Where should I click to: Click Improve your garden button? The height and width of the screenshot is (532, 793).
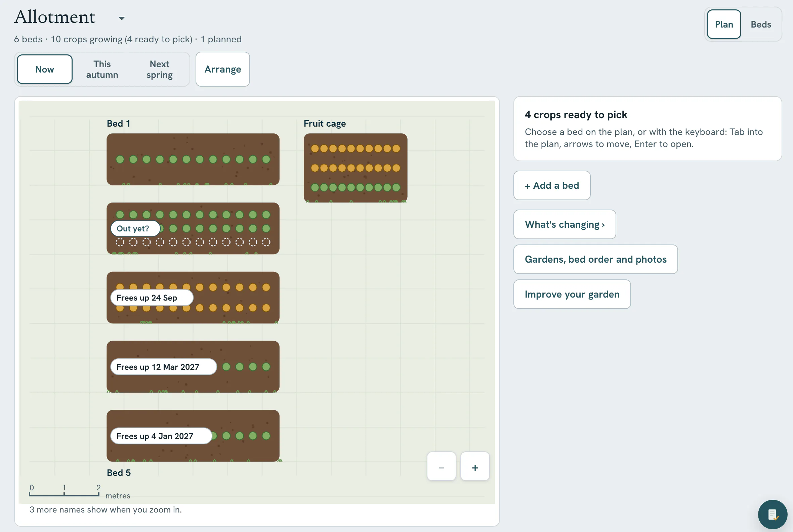coord(572,294)
